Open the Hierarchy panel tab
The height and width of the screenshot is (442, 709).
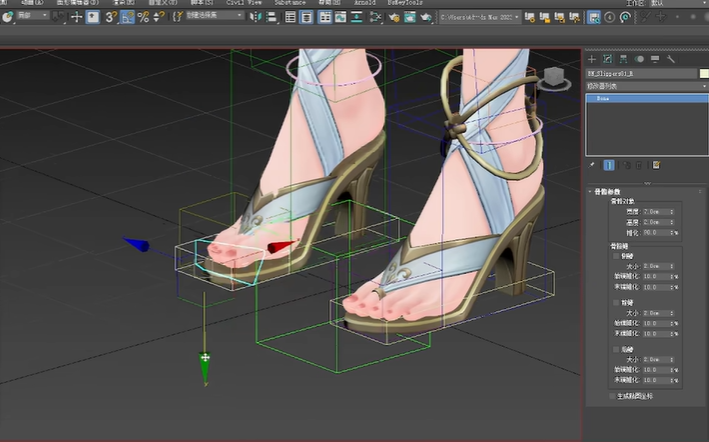click(x=623, y=59)
